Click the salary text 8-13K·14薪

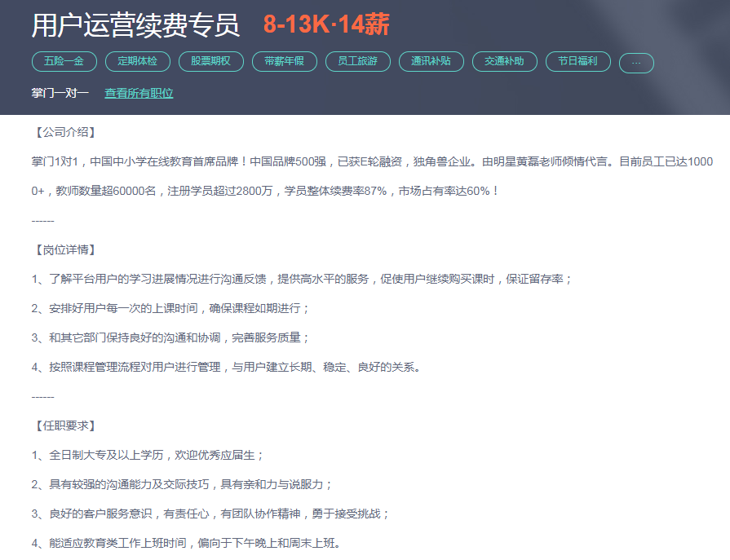(x=326, y=24)
